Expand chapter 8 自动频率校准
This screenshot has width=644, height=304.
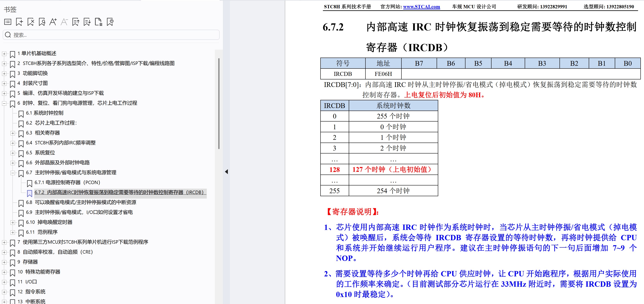tap(4, 252)
